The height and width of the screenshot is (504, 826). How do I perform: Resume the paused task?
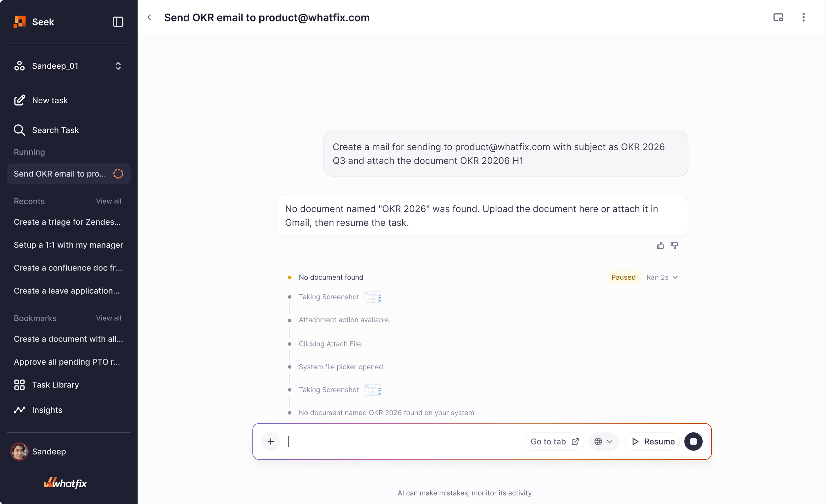point(652,441)
